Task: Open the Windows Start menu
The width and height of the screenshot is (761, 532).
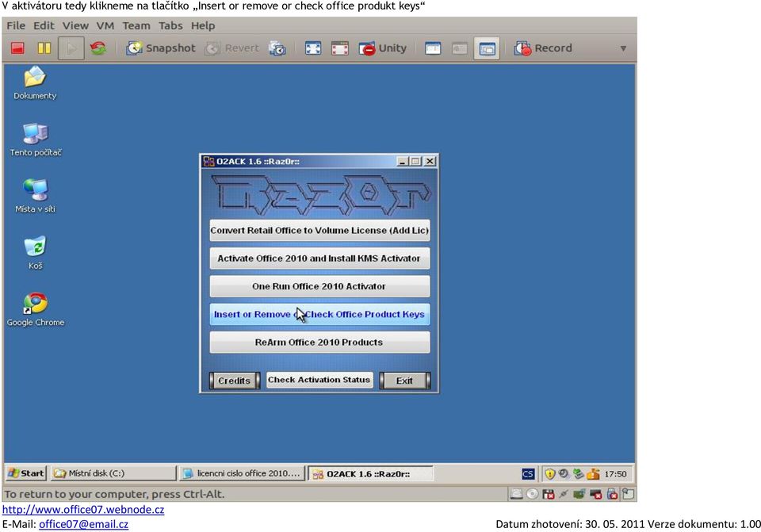Action: [x=26, y=473]
